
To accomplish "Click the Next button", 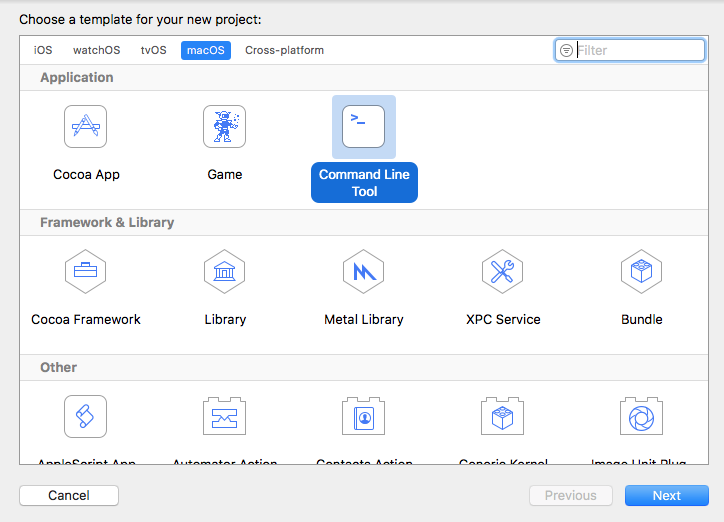I will 666,495.
